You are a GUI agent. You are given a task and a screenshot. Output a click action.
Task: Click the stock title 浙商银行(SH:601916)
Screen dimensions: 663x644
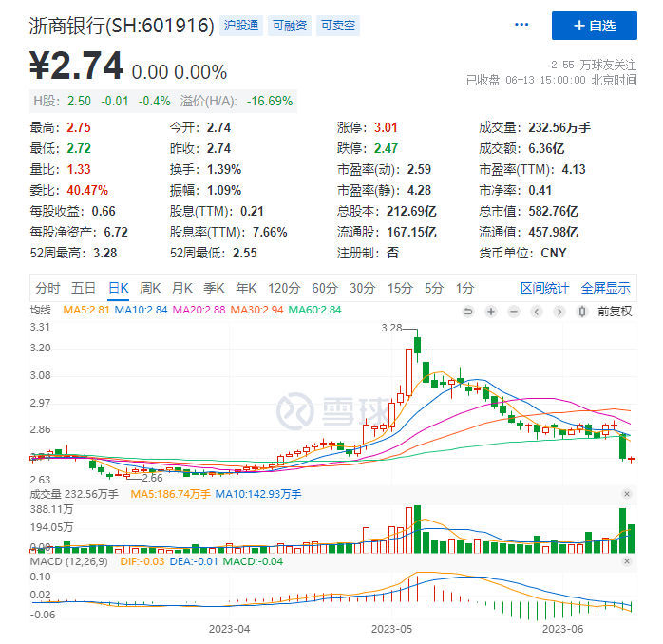(x=122, y=26)
